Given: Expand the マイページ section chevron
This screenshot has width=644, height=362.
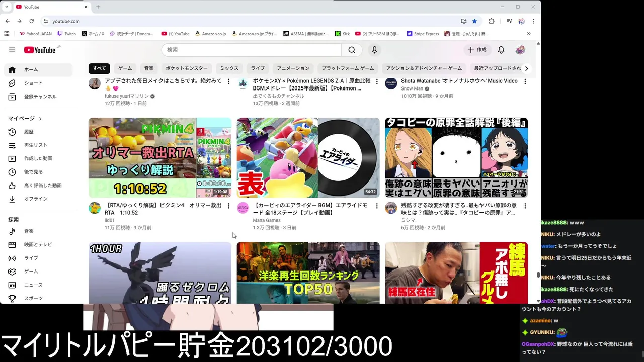Looking at the screenshot, I should pyautogui.click(x=40, y=119).
